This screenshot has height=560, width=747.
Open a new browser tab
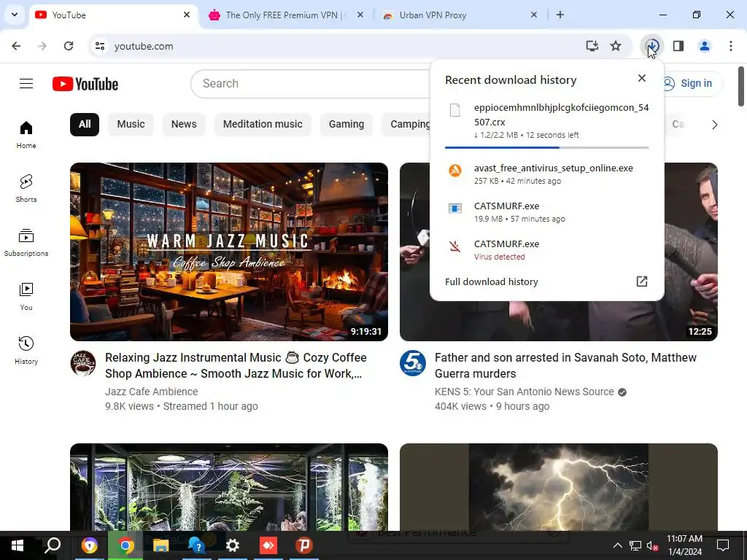click(x=560, y=15)
